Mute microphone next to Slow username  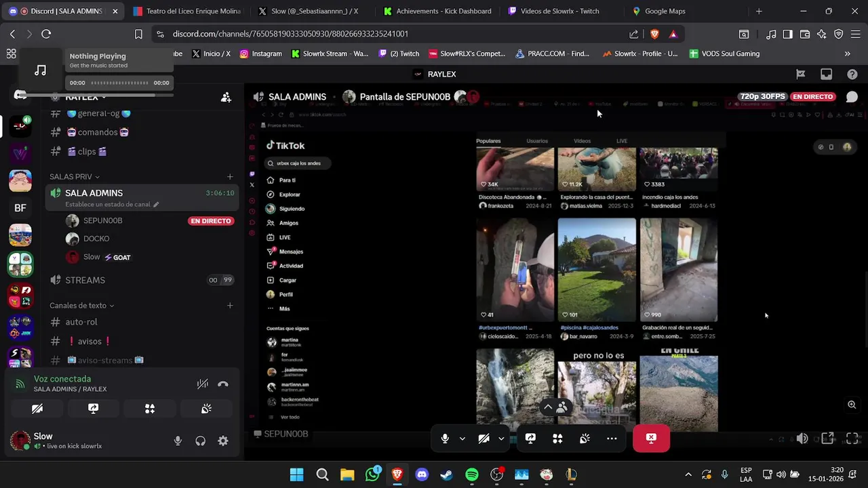click(x=178, y=441)
